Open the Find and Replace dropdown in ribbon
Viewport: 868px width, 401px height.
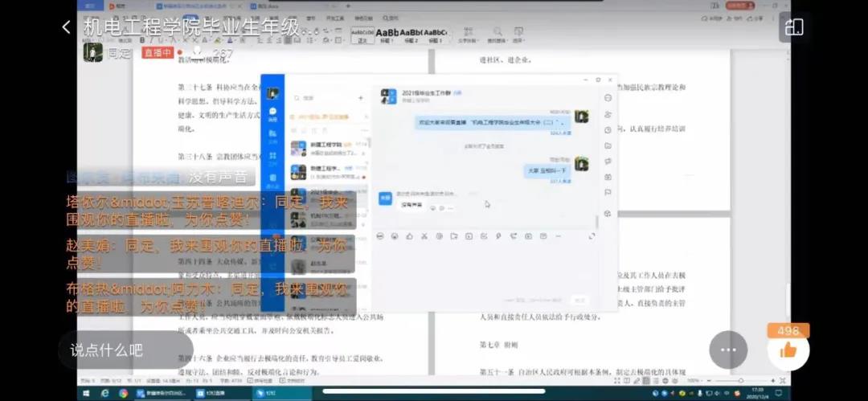click(495, 35)
